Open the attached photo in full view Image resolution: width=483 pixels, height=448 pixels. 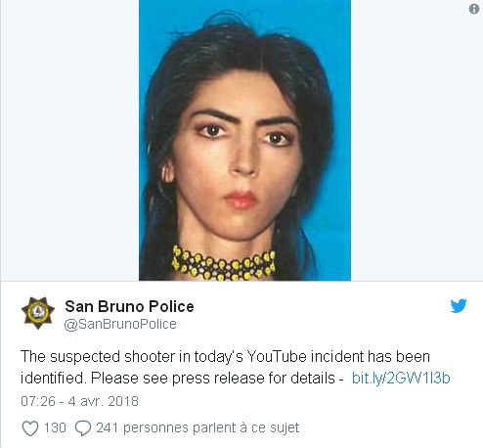pyautogui.click(x=244, y=140)
